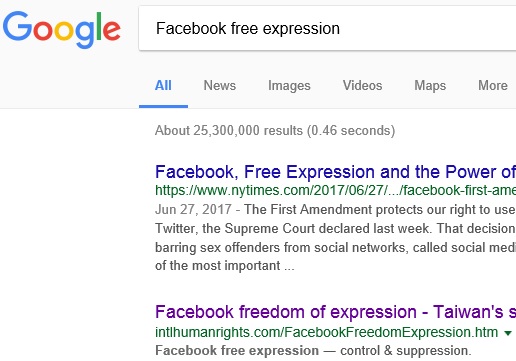The height and width of the screenshot is (361, 516).
Task: Select the All results tab
Action: (x=163, y=86)
